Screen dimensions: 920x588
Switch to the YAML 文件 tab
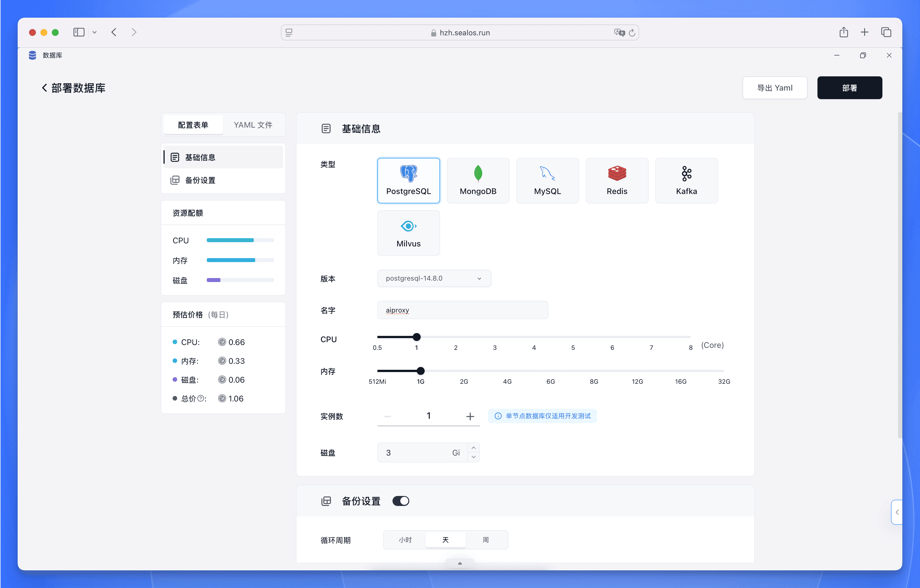tap(253, 124)
